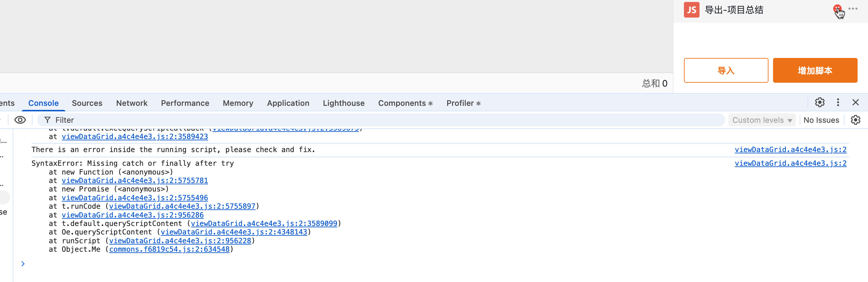Click the 导入 import button
The image size is (868, 282).
pos(726,70)
